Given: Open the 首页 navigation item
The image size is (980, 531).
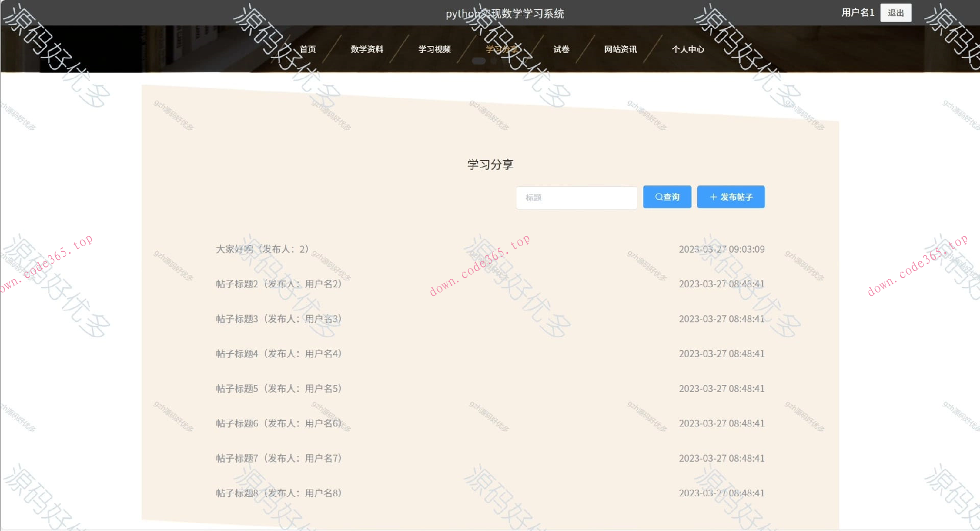Looking at the screenshot, I should [308, 49].
